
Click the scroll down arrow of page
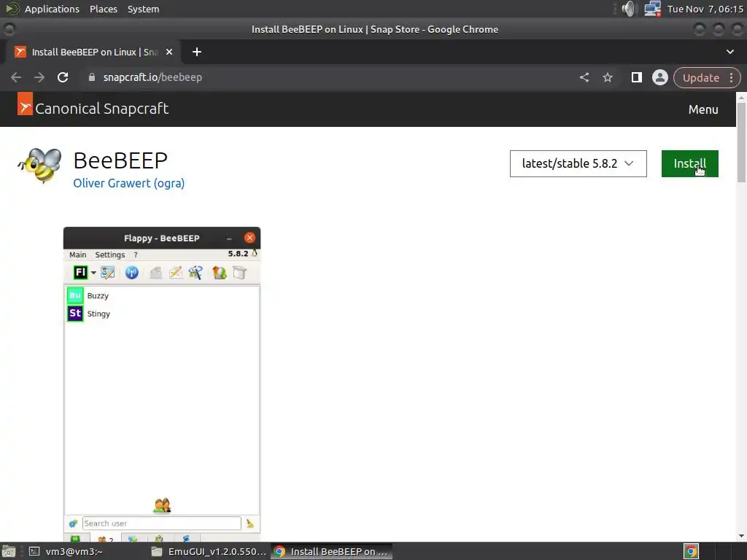click(741, 536)
